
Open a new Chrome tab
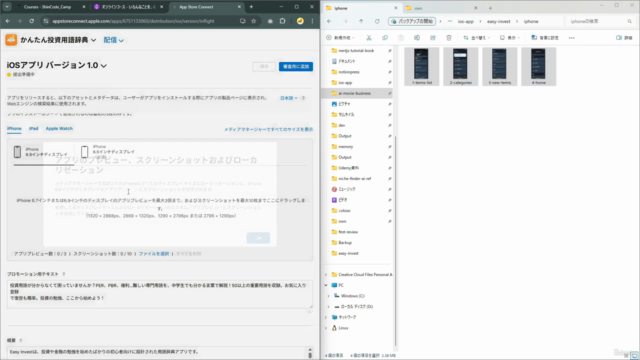(251, 7)
